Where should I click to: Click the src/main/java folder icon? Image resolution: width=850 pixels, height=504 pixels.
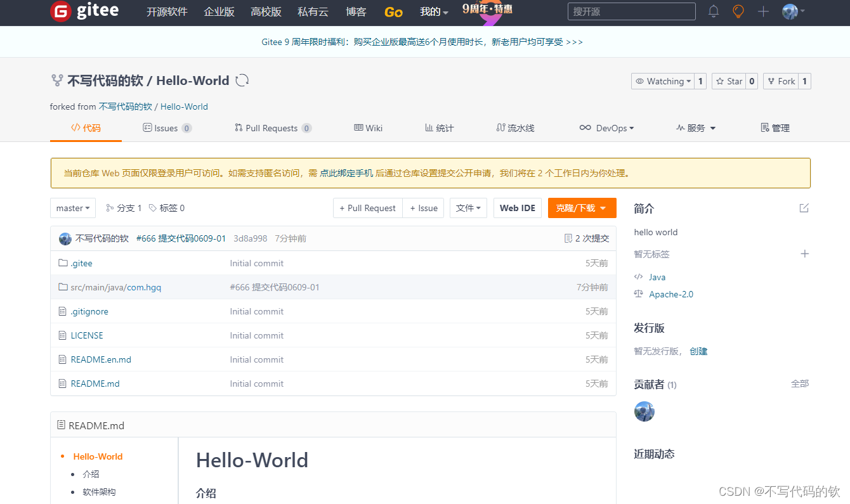click(63, 287)
